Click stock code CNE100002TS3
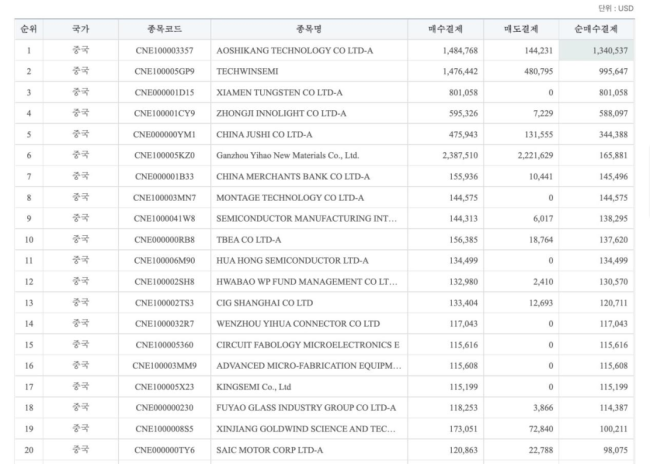Image resolution: width=650 pixels, height=464 pixels. coord(164,303)
